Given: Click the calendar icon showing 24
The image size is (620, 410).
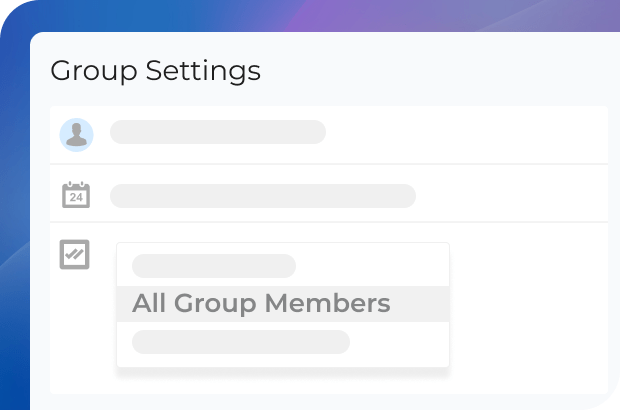Looking at the screenshot, I should click(76, 194).
